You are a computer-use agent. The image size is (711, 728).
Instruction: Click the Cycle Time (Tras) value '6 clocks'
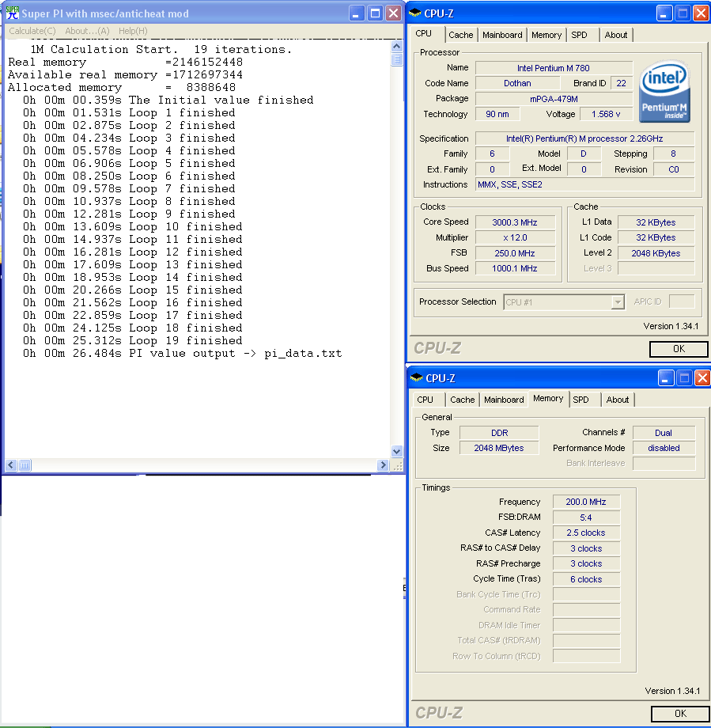click(x=586, y=579)
